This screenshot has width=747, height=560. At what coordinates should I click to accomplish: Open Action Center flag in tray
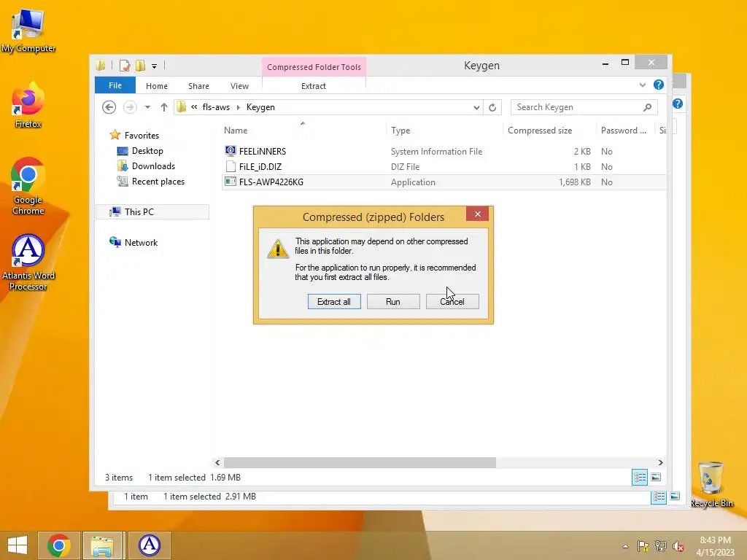point(643,545)
